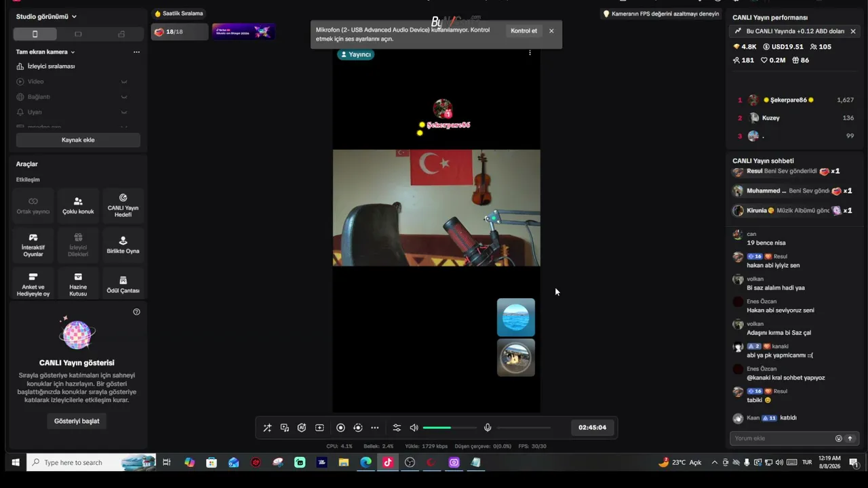Open the emoji picker in comment box
Screen dimensions: 868x488
pyautogui.click(x=839, y=439)
